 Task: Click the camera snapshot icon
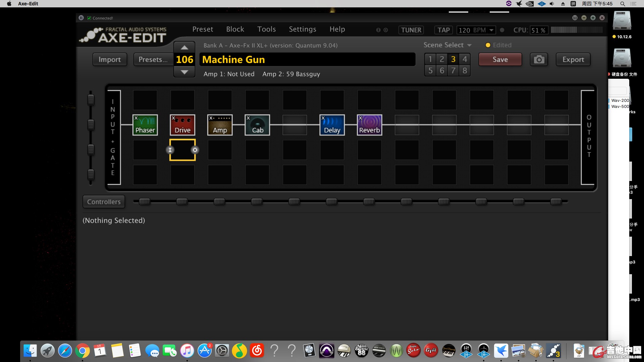tap(539, 59)
